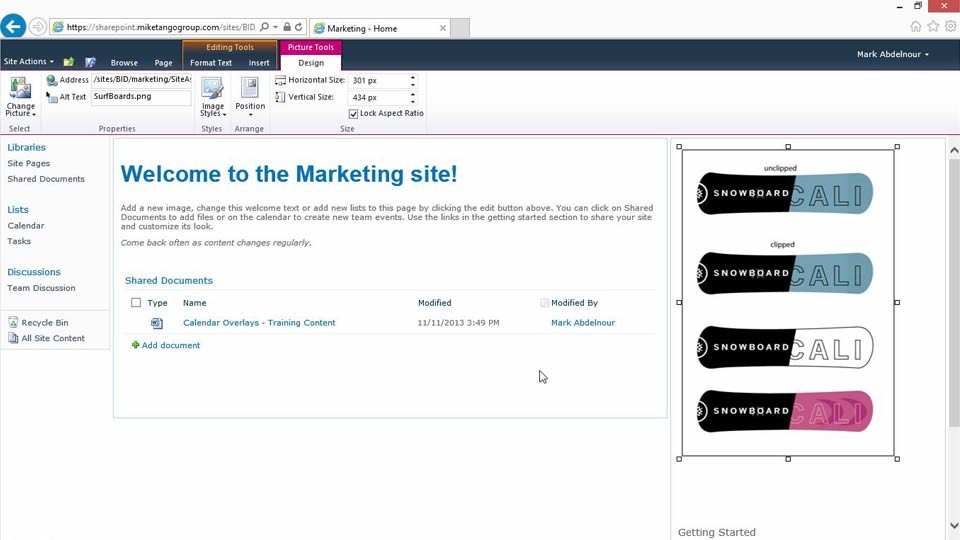Expand the Site Actions menu
This screenshot has width=960, height=540.
[28, 62]
